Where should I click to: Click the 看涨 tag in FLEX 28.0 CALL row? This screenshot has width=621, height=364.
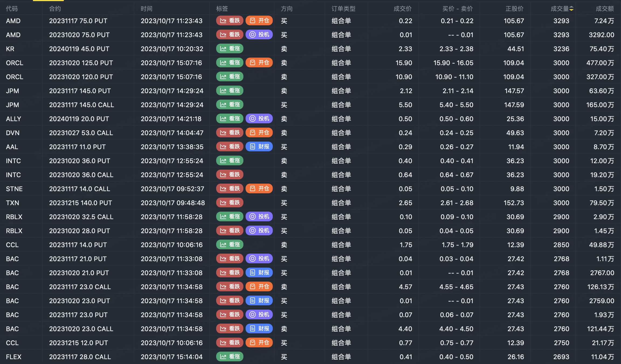click(x=230, y=357)
